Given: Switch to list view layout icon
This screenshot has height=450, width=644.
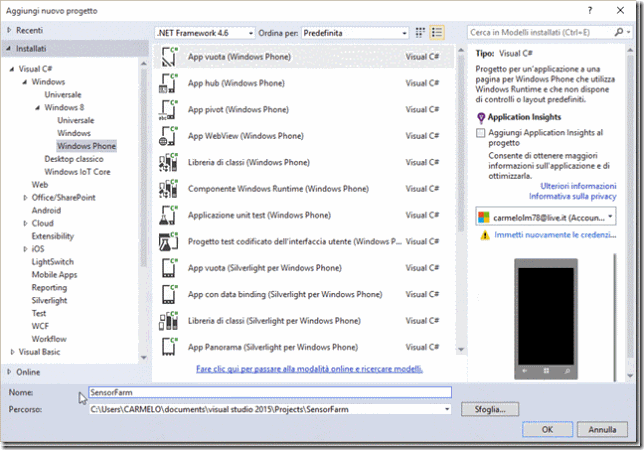Looking at the screenshot, I should 437,32.
